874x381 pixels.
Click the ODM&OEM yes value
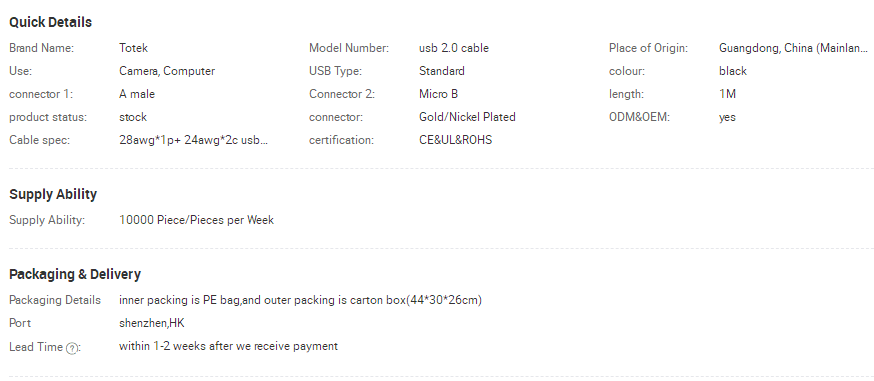coord(727,117)
